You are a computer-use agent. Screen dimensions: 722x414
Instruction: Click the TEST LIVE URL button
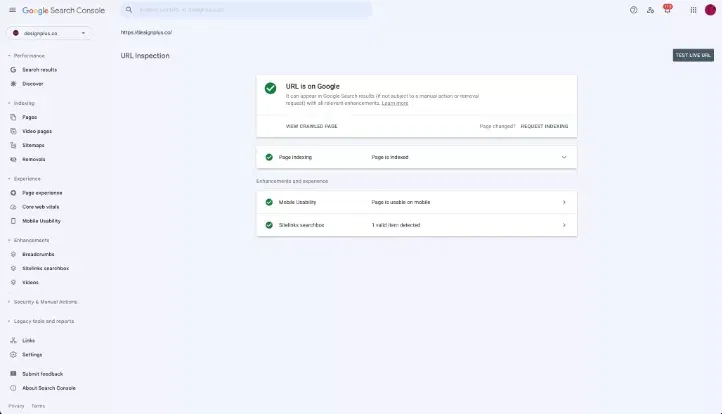pyautogui.click(x=693, y=55)
